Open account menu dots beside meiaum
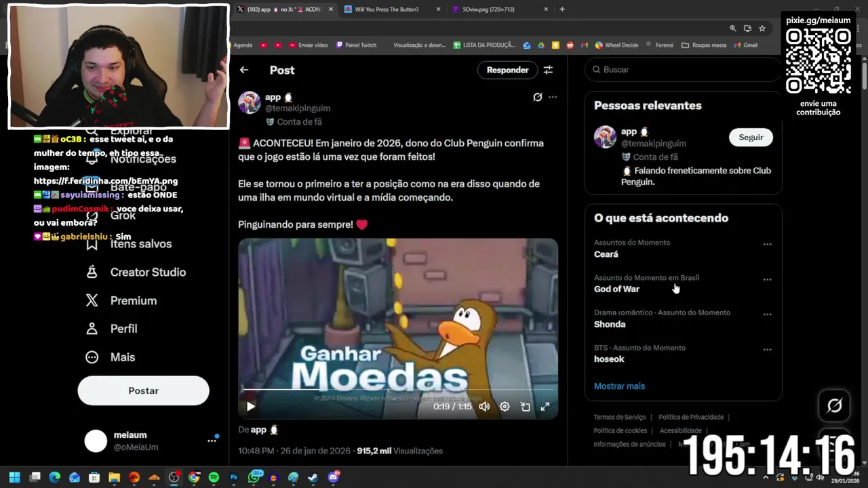The width and height of the screenshot is (868, 488). 212,441
